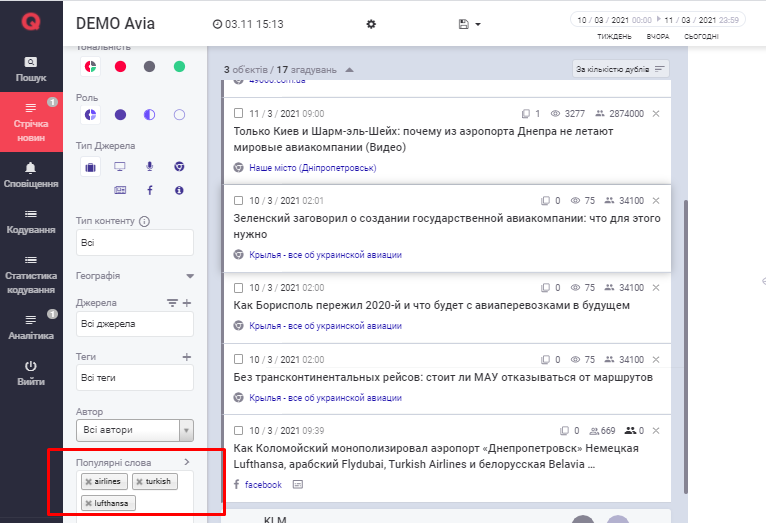Open headline Как Борисполь пережил 2020-й
766x523 pixels.
tap(431, 305)
